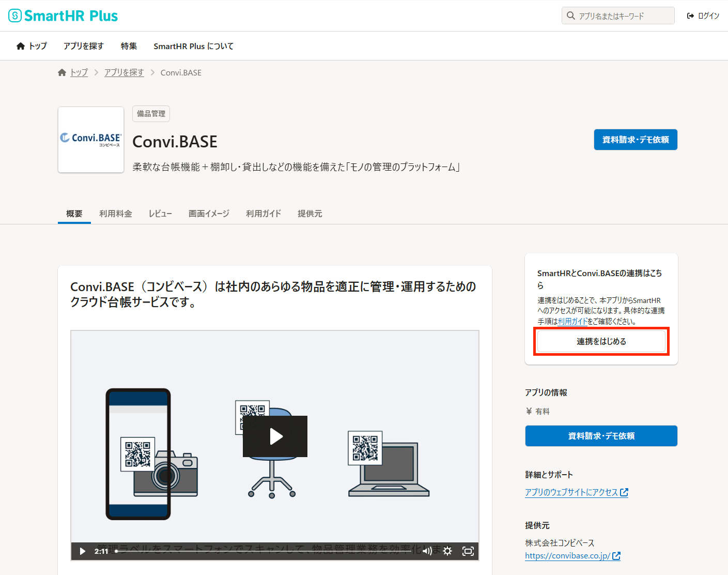Click the breadcrumb アプリを探す link
The height and width of the screenshot is (575, 728).
(124, 72)
